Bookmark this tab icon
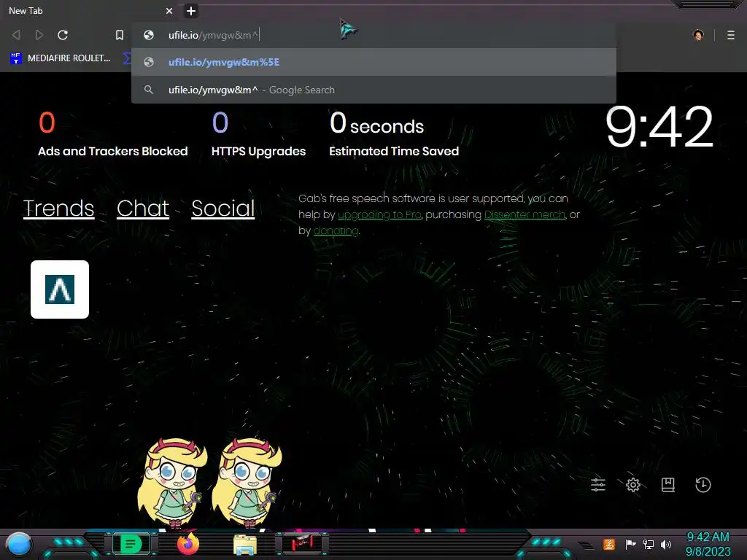The image size is (747, 560). click(120, 35)
